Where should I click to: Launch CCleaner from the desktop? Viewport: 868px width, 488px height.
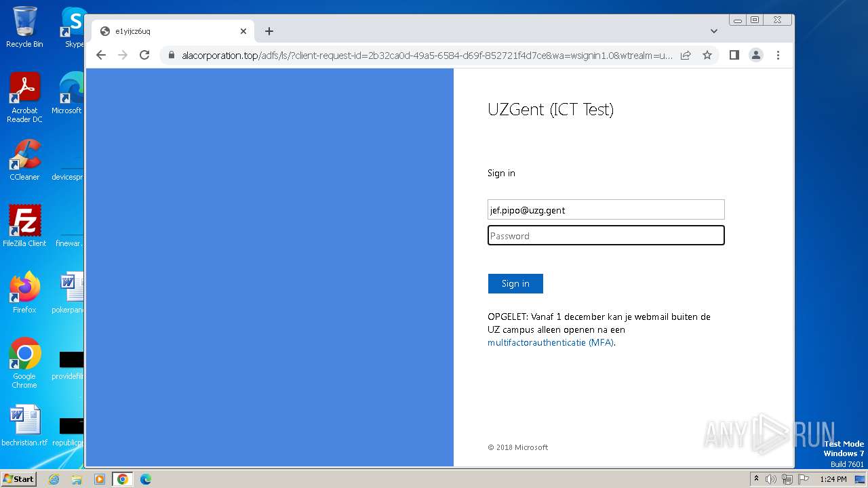24,160
